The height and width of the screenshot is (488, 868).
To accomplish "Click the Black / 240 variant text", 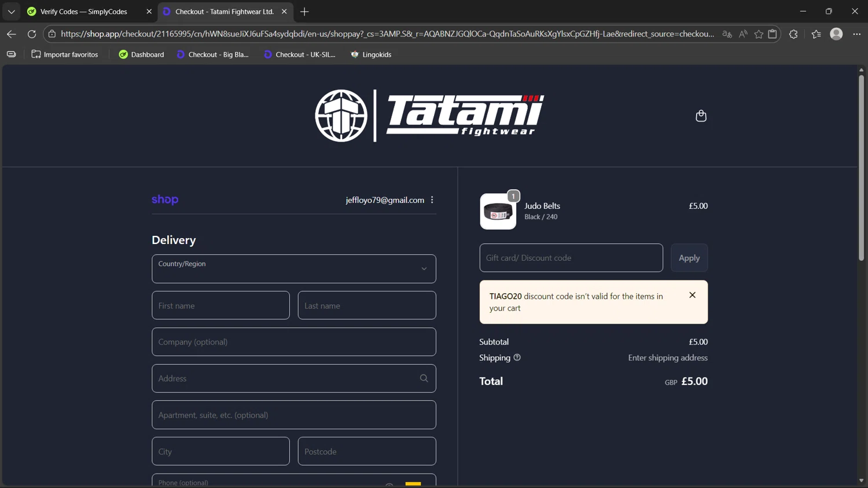I will click(541, 217).
